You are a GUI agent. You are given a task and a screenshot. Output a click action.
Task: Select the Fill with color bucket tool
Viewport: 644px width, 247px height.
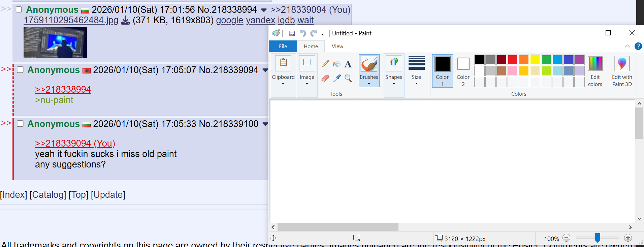(x=336, y=64)
